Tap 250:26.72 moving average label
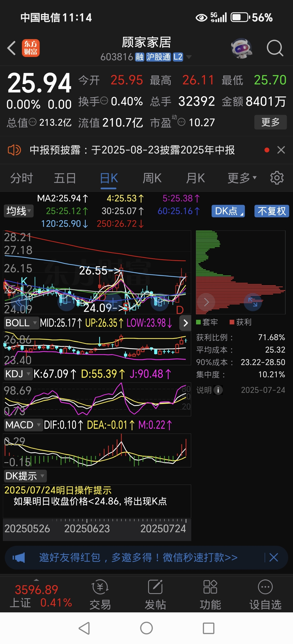This screenshot has width=293, height=644. tap(120, 224)
